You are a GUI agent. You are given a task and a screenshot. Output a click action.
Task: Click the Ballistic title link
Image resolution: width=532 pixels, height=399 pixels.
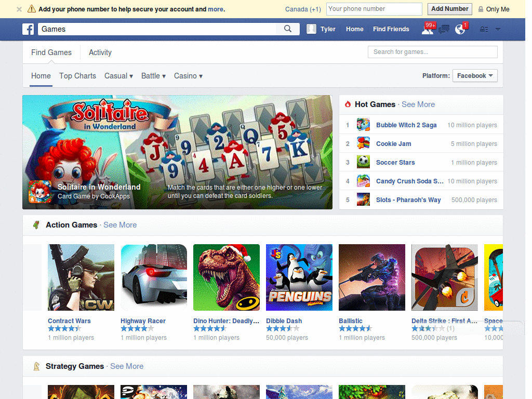point(351,321)
